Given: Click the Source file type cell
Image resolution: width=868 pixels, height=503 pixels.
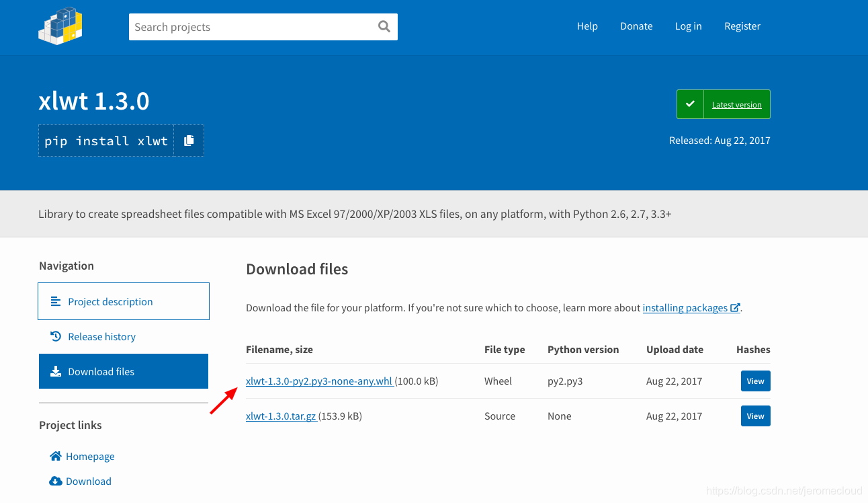Looking at the screenshot, I should (x=500, y=416).
